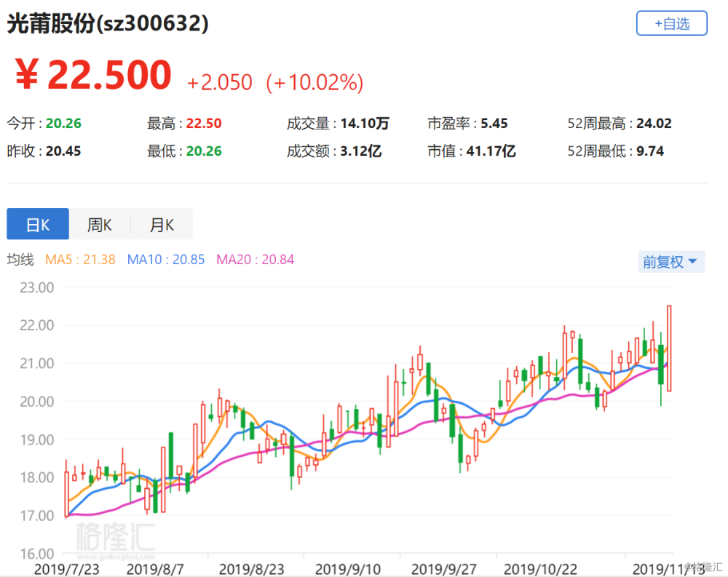728x577 pixels.
Task: Click the last tall red candlestick on chart
Action: coord(669,348)
